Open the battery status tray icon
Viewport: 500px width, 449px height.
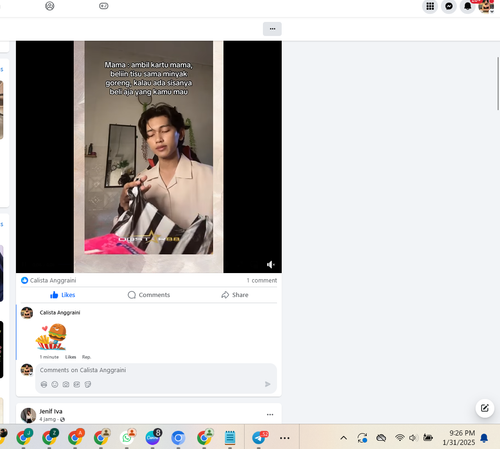coord(428,438)
